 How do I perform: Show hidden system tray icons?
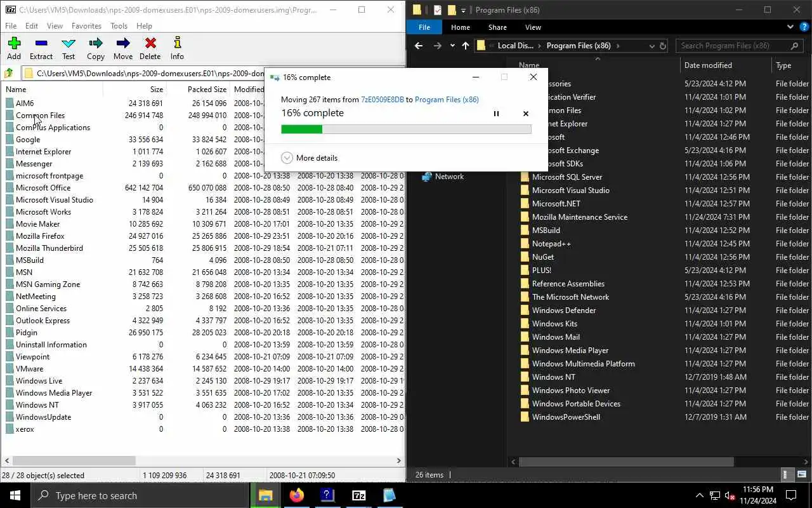700,495
